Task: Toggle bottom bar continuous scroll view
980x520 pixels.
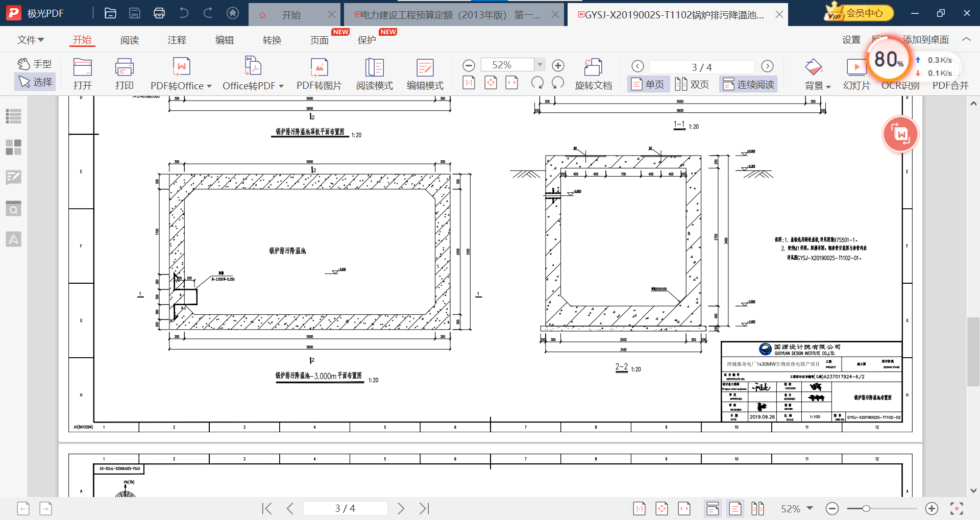Action: pos(713,508)
